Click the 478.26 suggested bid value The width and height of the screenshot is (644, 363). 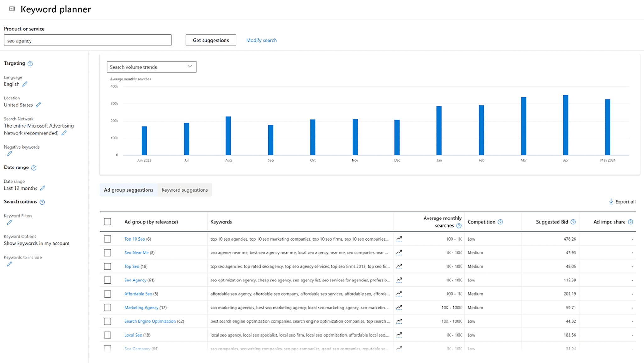pyautogui.click(x=569, y=239)
